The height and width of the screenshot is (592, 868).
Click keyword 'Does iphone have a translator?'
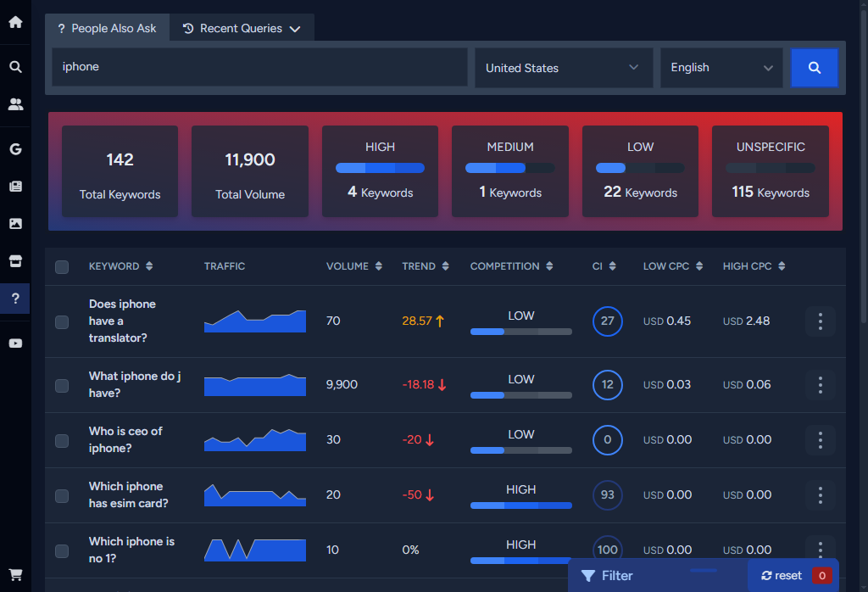pos(122,321)
